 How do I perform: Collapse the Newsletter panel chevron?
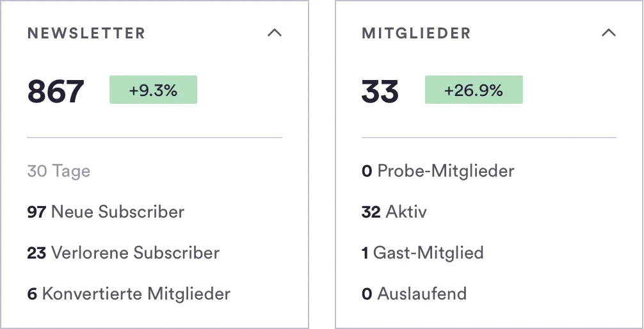[275, 33]
